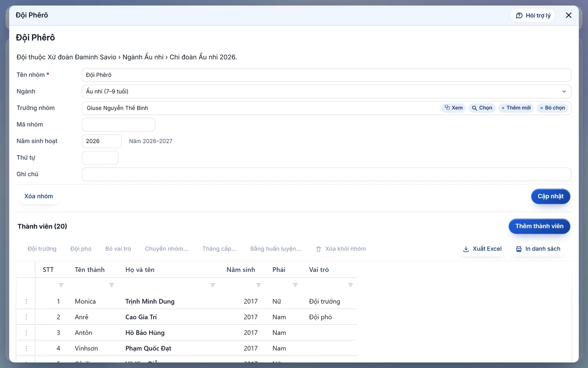The width and height of the screenshot is (588, 368).
Task: Click Bỏ vai trò action
Action: [x=118, y=249]
